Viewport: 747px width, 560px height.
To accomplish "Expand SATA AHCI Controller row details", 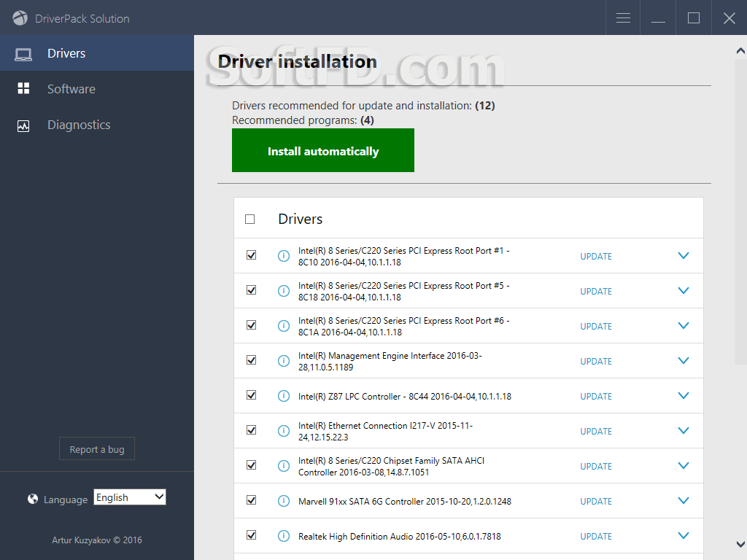I will pos(683,466).
